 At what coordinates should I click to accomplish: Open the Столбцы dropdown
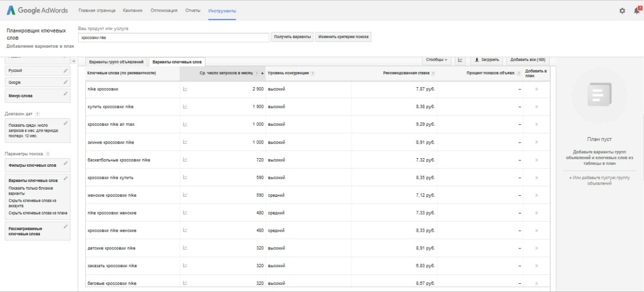(437, 60)
